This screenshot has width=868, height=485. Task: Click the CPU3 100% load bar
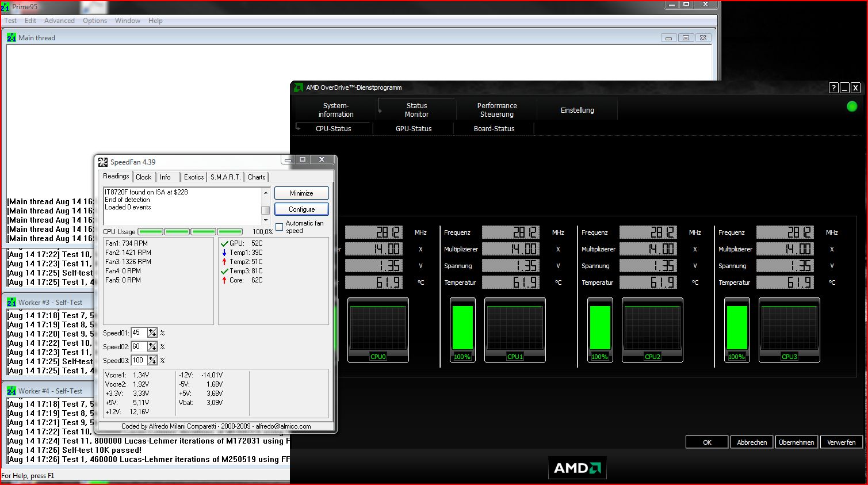pos(737,330)
